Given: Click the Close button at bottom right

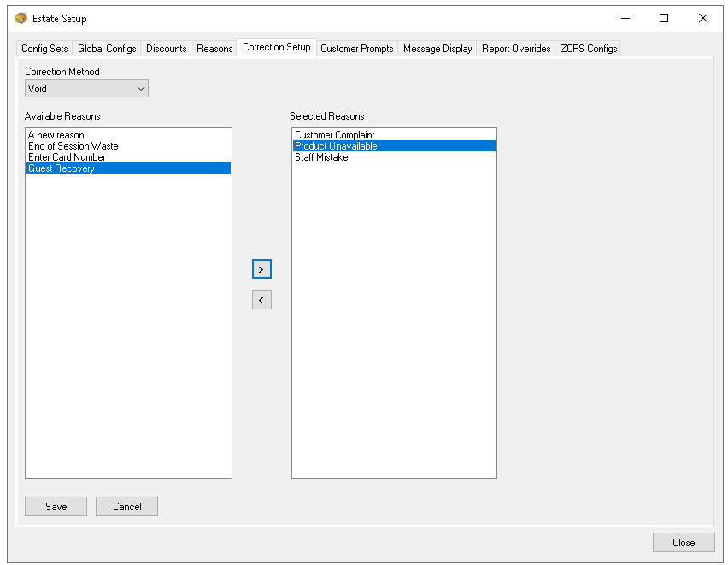Looking at the screenshot, I should [683, 543].
